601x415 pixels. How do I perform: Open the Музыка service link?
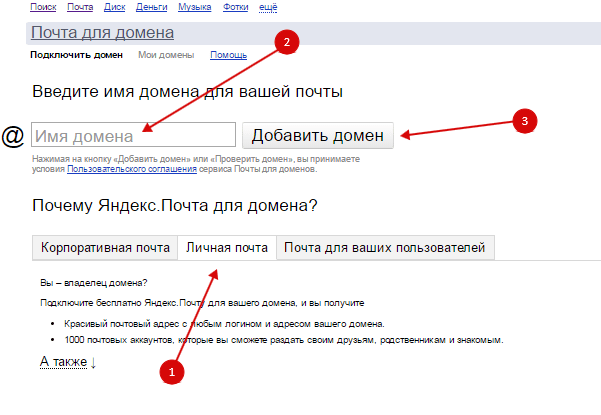click(x=195, y=7)
